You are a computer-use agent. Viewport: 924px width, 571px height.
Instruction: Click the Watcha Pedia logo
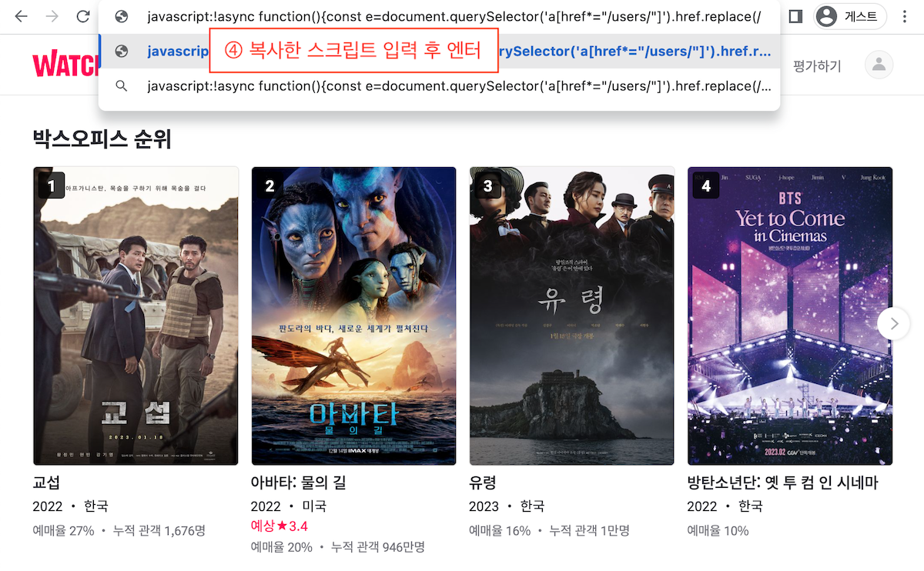click(x=66, y=65)
